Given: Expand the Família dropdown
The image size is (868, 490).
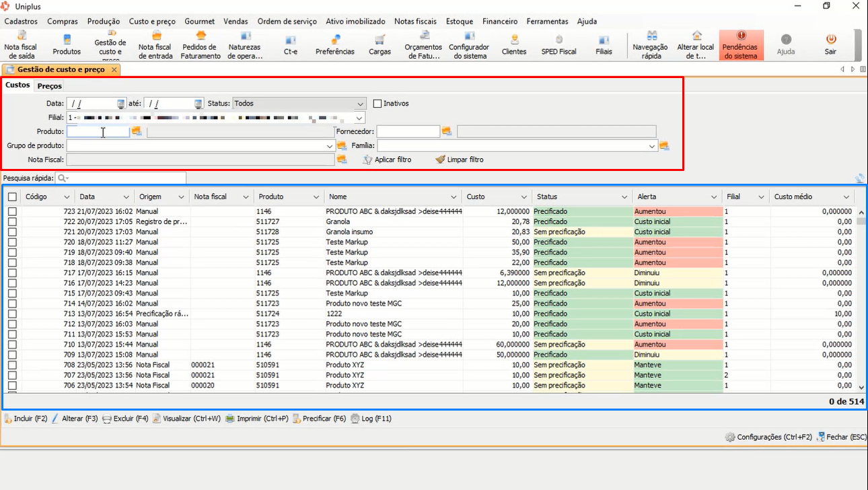Looking at the screenshot, I should 652,146.
